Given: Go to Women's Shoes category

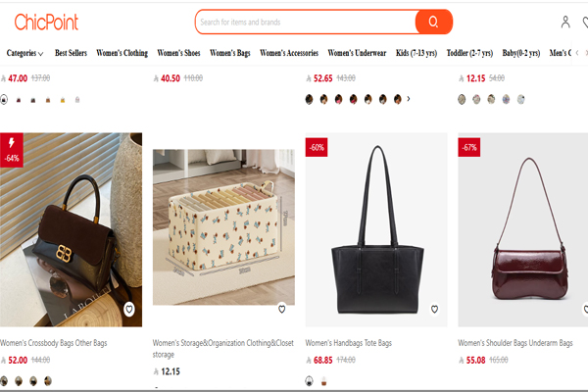Looking at the screenshot, I should pos(179,53).
